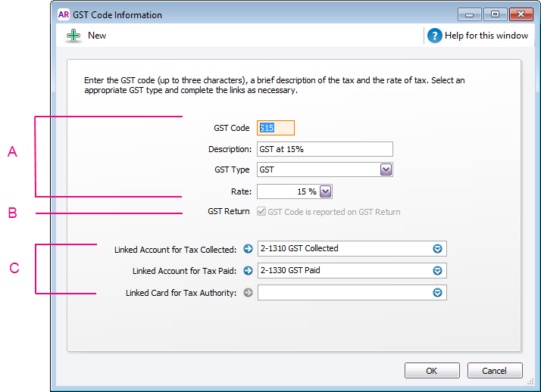Screen dimensions: 541x392
Task: Click the blue question mark help icon
Action: coord(435,36)
